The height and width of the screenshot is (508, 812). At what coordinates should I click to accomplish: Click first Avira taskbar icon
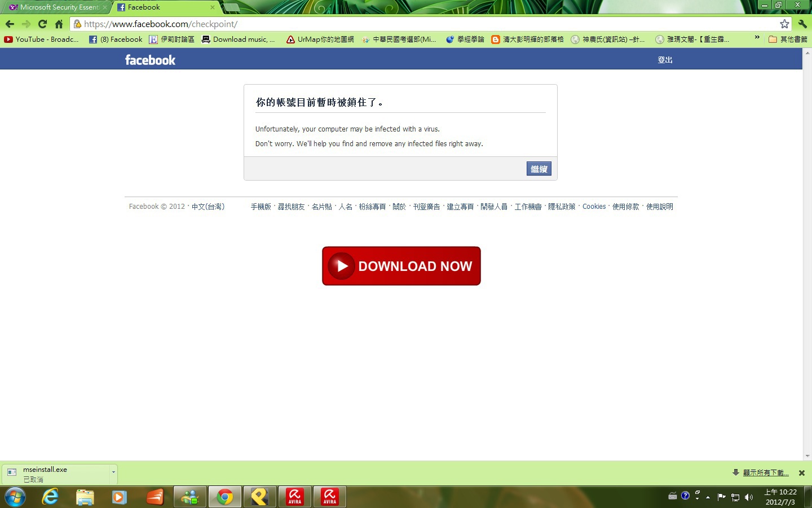(x=295, y=497)
